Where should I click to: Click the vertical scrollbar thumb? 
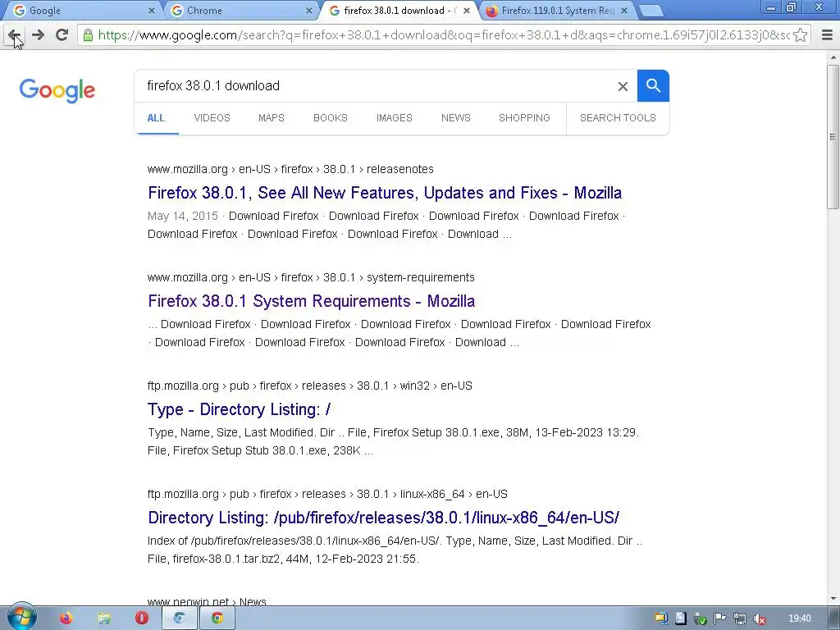[833, 137]
